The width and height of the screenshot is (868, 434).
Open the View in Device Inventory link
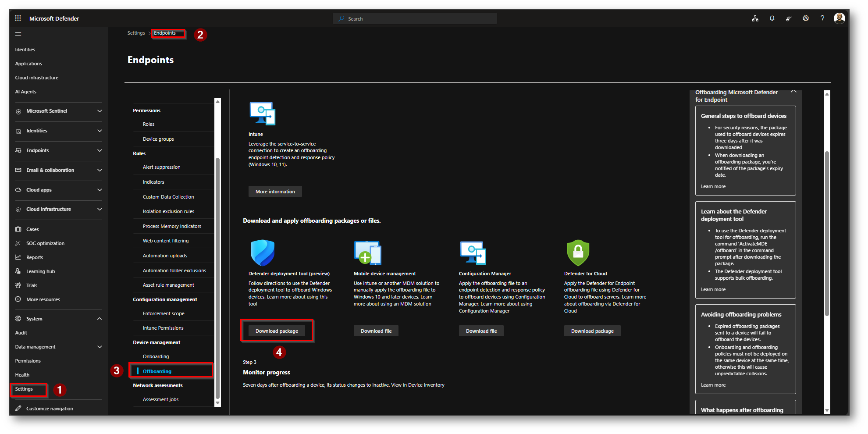[x=418, y=385]
